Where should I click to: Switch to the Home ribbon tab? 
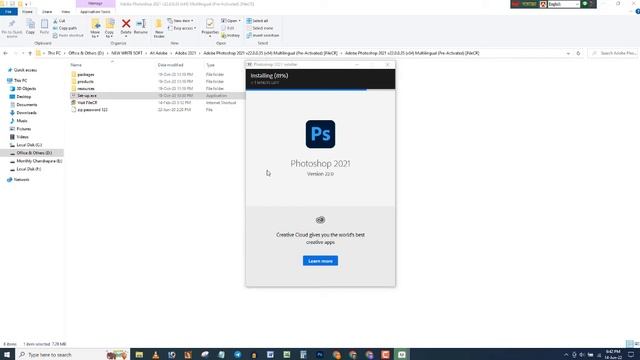pyautogui.click(x=27, y=12)
